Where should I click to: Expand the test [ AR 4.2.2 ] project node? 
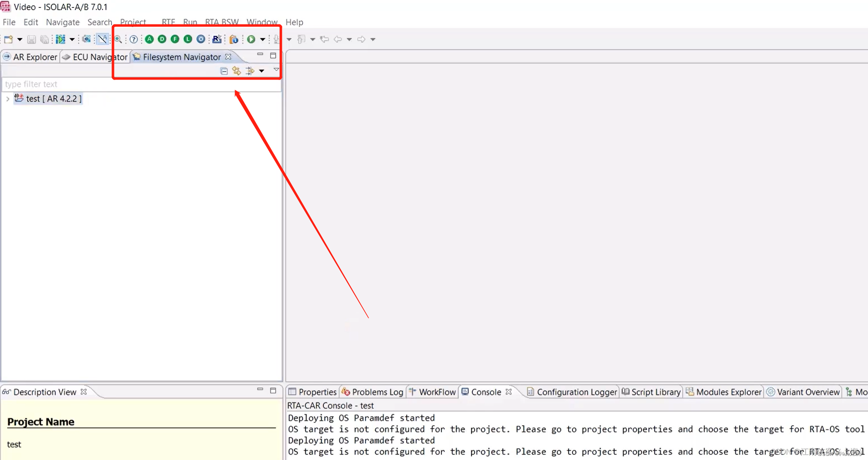point(7,99)
